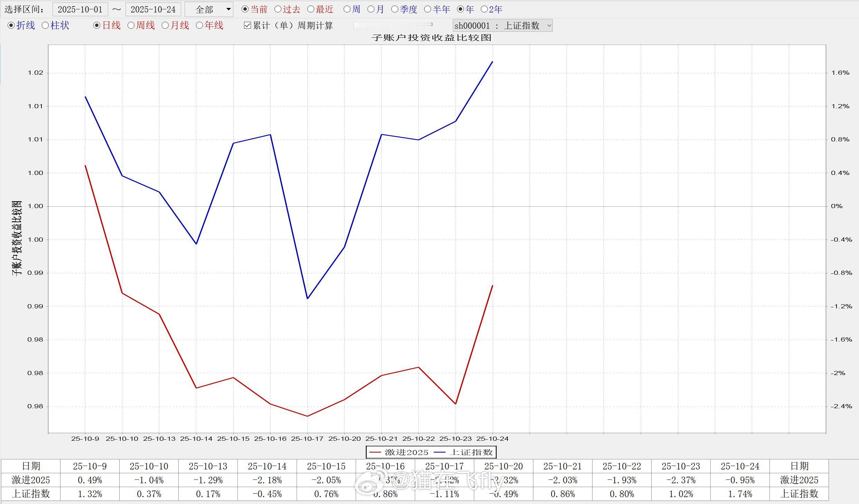Switch to 月线 monthly interval

tap(165, 26)
